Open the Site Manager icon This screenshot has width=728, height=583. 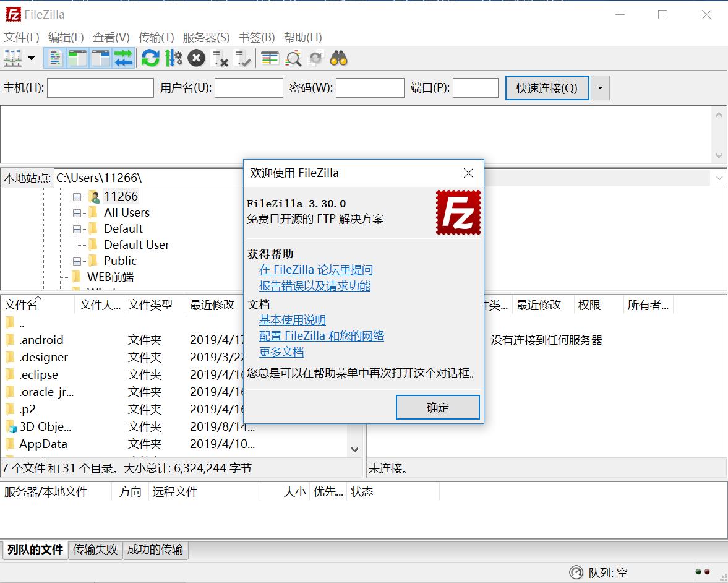point(13,59)
